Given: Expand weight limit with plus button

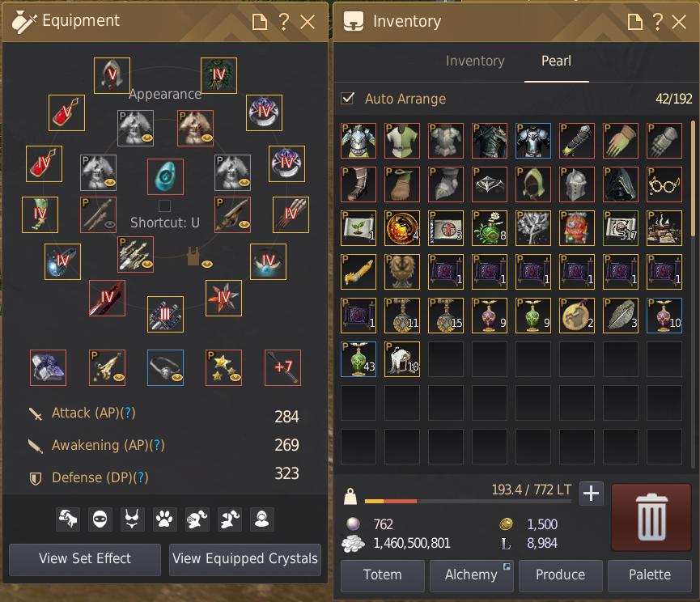Looking at the screenshot, I should coord(591,494).
